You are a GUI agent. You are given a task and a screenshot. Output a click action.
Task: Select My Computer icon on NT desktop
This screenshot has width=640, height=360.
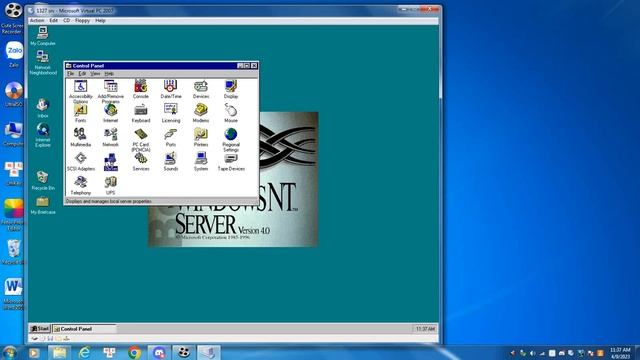click(x=42, y=36)
